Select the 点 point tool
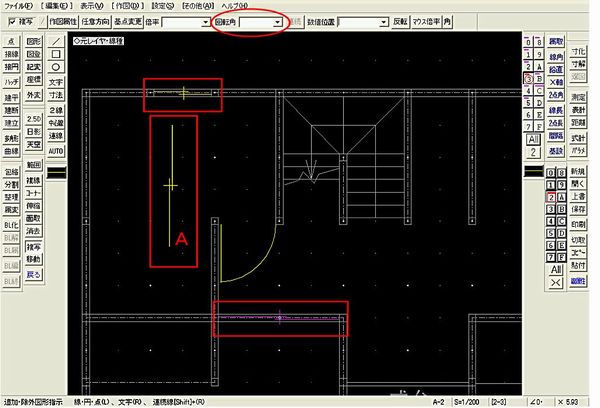 11,41
